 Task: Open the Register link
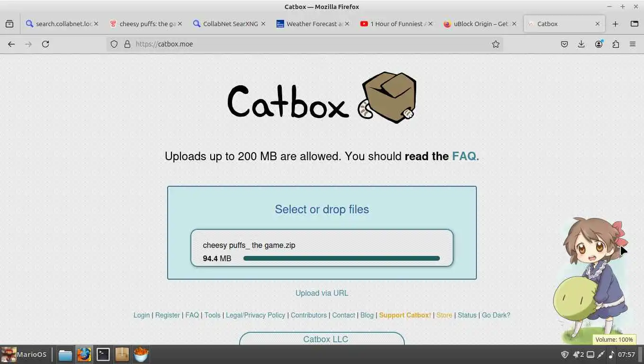pyautogui.click(x=168, y=315)
